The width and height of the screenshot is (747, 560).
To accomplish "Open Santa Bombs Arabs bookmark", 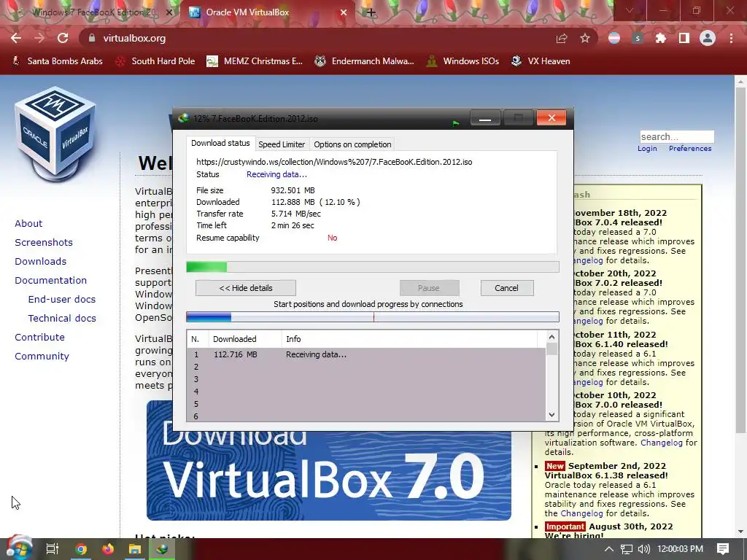I will 57,61.
